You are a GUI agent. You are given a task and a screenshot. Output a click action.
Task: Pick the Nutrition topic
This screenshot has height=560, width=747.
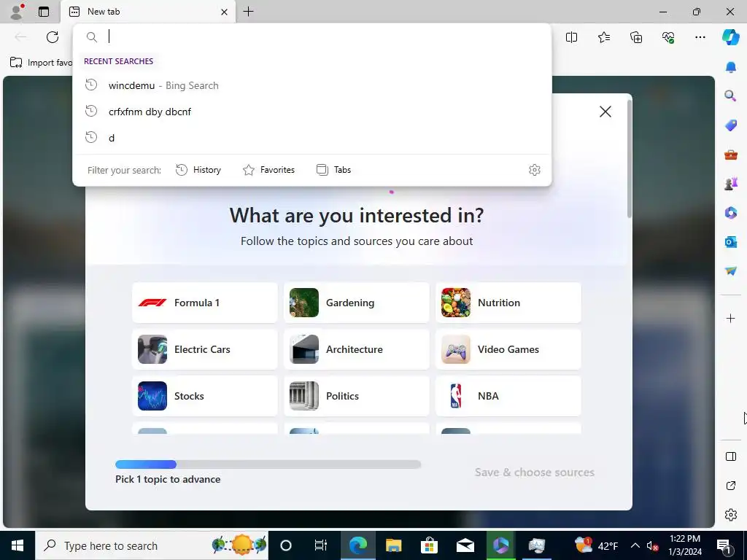pos(508,303)
